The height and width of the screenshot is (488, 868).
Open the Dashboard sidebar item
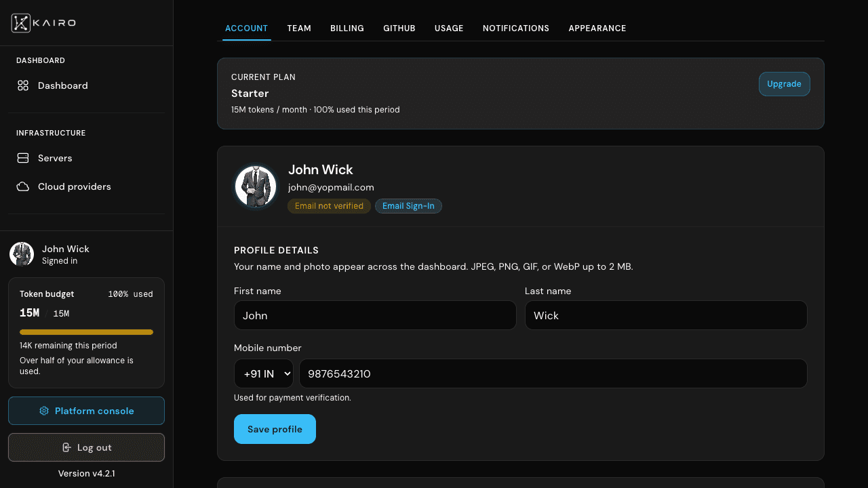(87, 85)
